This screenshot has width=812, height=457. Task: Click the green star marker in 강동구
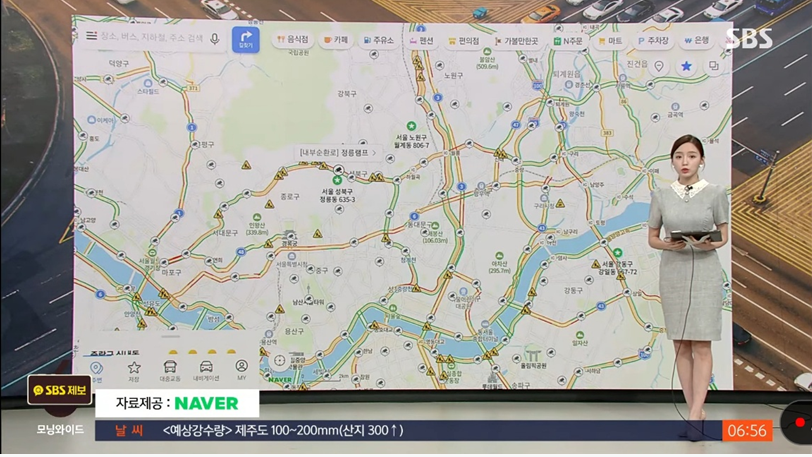617,252
